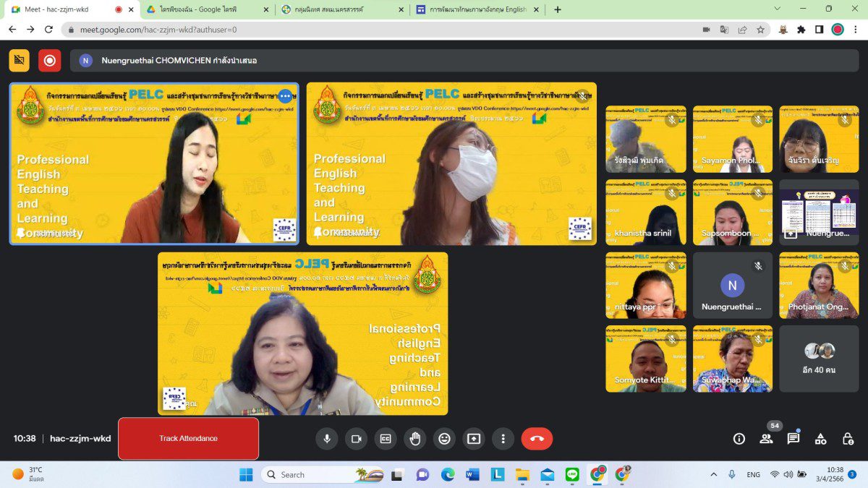The height and width of the screenshot is (488, 868).
Task: Open the chat with everyone icon
Action: (793, 438)
